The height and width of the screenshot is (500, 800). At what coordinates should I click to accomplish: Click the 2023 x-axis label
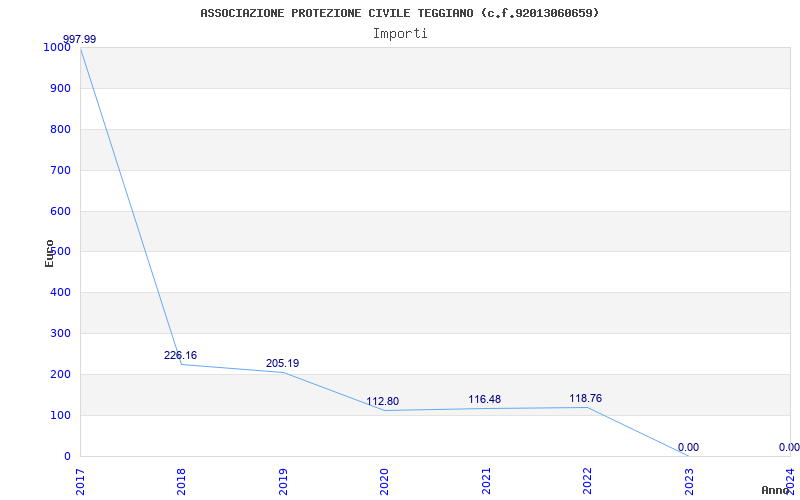tap(689, 482)
